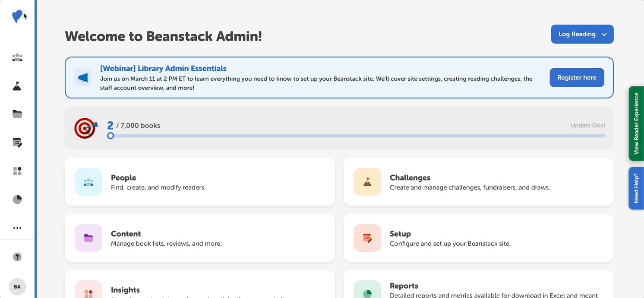Screen dimensions: 644x298
Task: Click the Setup clipboard icon in sidebar
Action: (17, 143)
